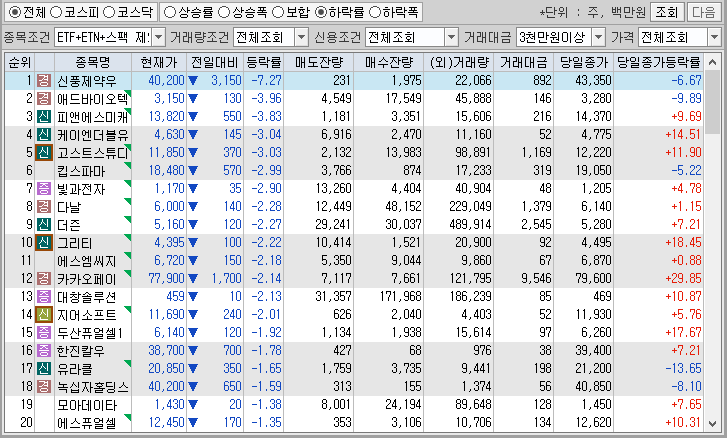727x438 pixels.
Task: Select the 상승폭 radio button
Action: (x=224, y=13)
